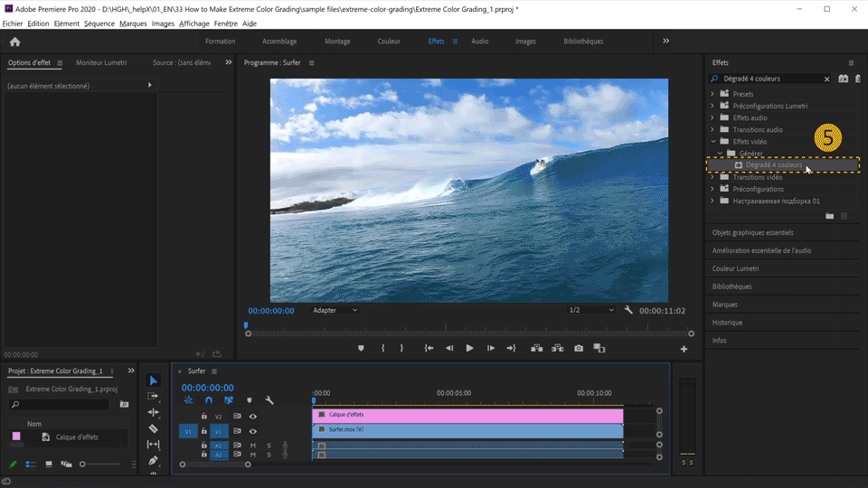868x488 pixels.
Task: Open the Couleur Lumetri panel
Action: (735, 268)
